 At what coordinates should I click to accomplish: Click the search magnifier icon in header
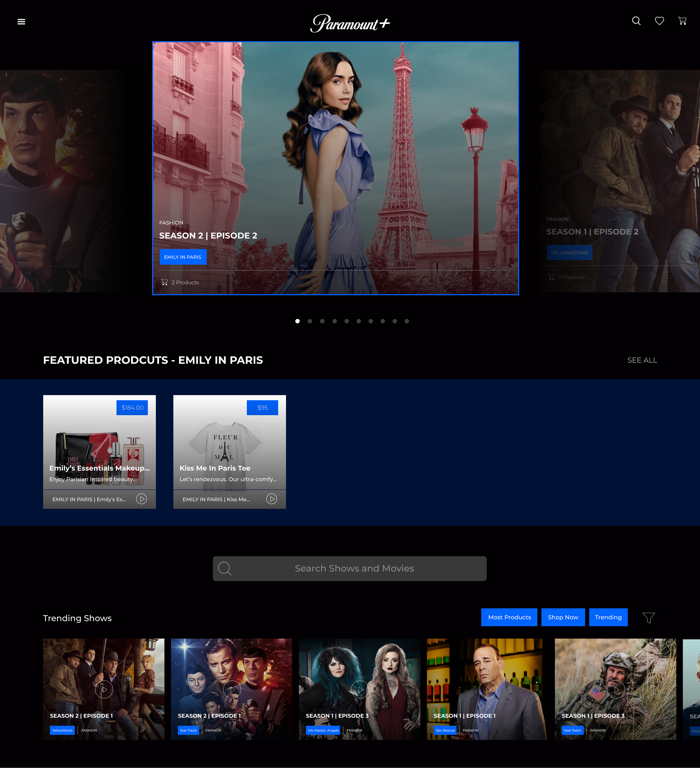pyautogui.click(x=636, y=21)
